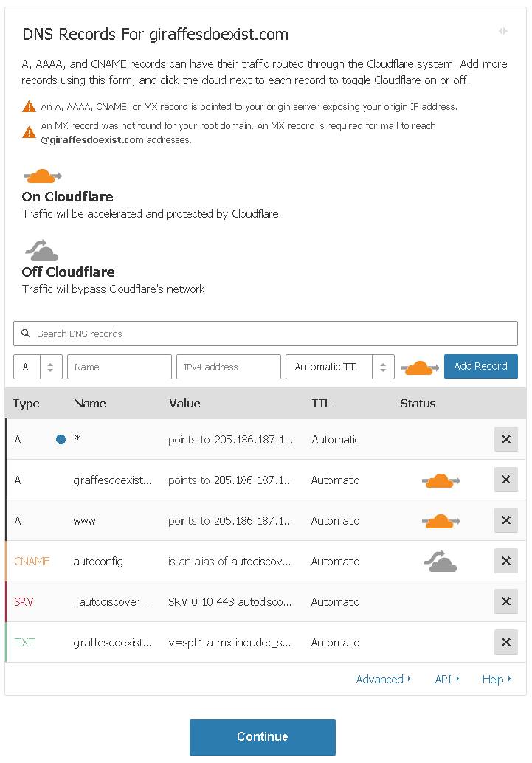Delete the www A record
Image resolution: width=532 pixels, height=763 pixels.
pos(505,520)
